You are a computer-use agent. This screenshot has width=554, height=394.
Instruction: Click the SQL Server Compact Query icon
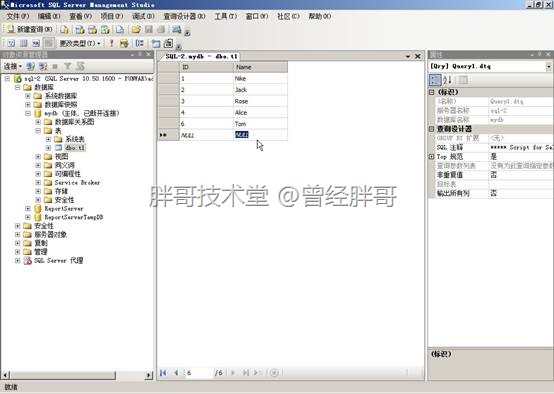[x=120, y=30]
